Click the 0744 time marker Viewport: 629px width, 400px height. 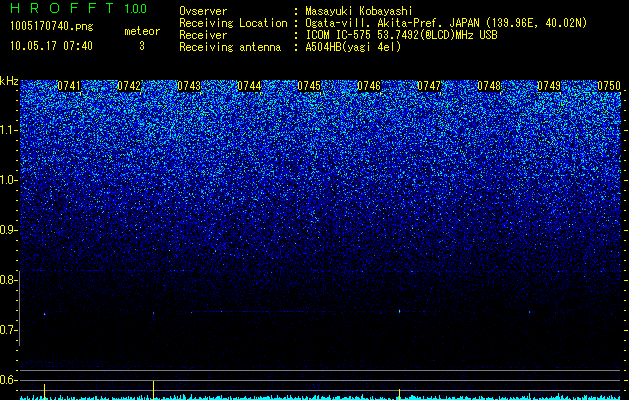click(x=249, y=86)
